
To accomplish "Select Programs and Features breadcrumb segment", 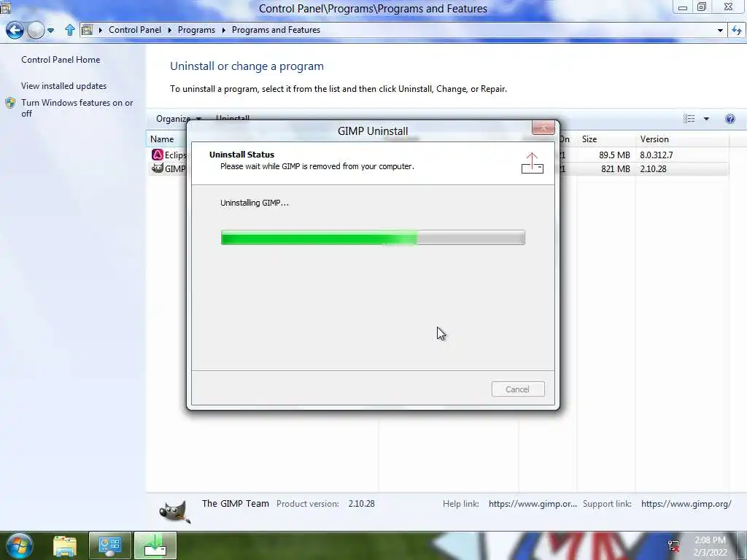I will coord(276,29).
